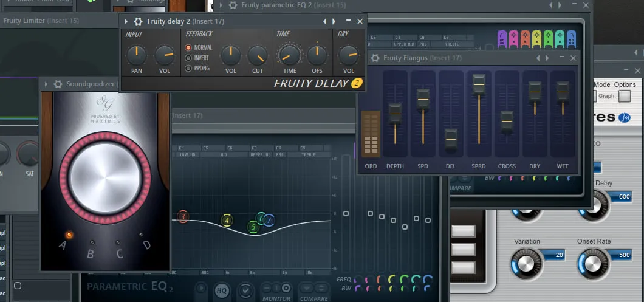Select Soundgoodizer preset A

click(69, 235)
